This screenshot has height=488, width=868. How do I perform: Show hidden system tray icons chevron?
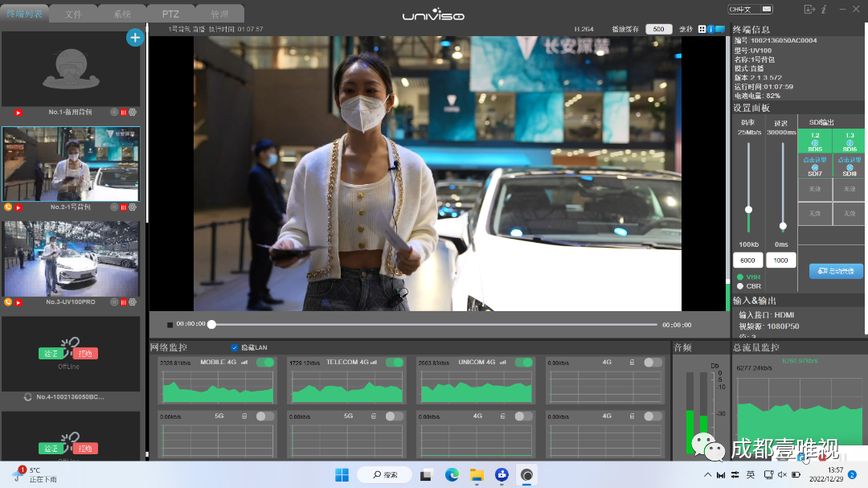707,474
